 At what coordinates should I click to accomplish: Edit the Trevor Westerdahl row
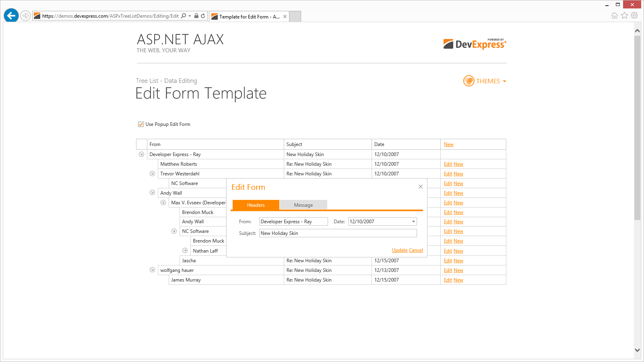[x=448, y=174]
